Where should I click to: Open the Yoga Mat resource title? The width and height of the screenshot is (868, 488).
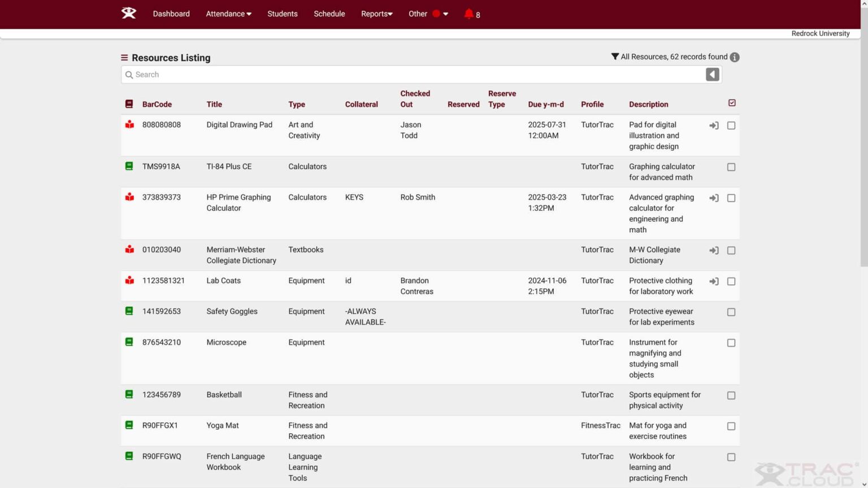coord(223,425)
